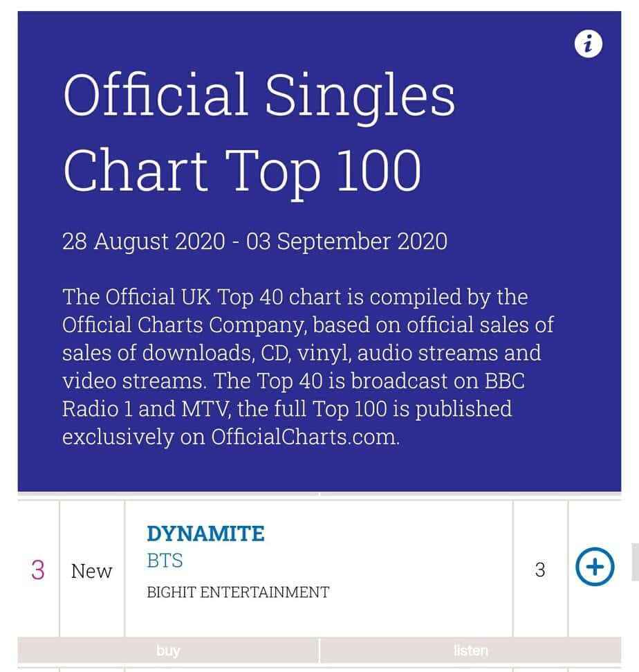Click the BIGHIT ENTERTAINMENT label text
The width and height of the screenshot is (639, 672).
[x=238, y=592]
